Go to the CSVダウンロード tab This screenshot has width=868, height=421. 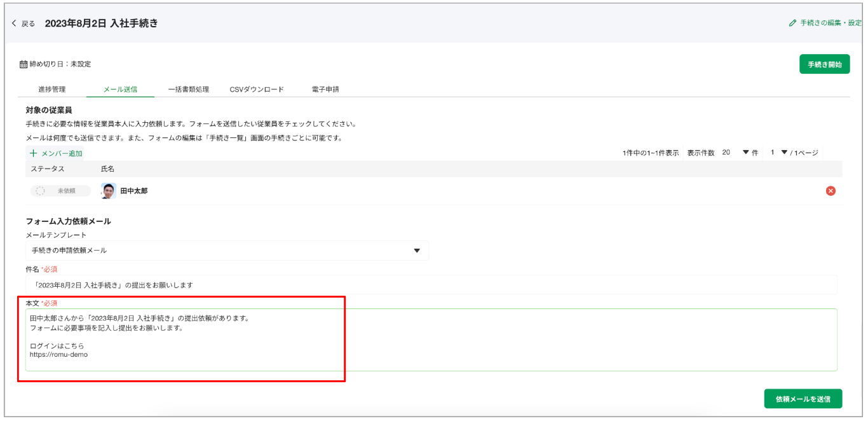pos(257,90)
